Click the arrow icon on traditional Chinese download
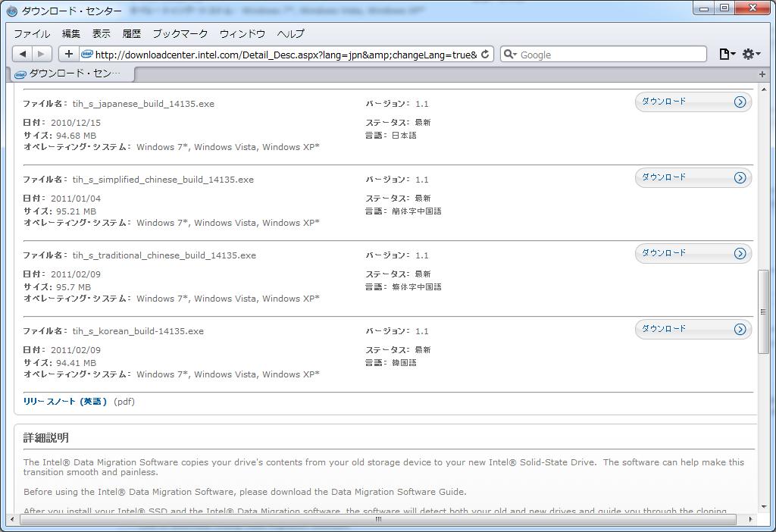Viewport: 776px width, 532px height. click(x=740, y=253)
